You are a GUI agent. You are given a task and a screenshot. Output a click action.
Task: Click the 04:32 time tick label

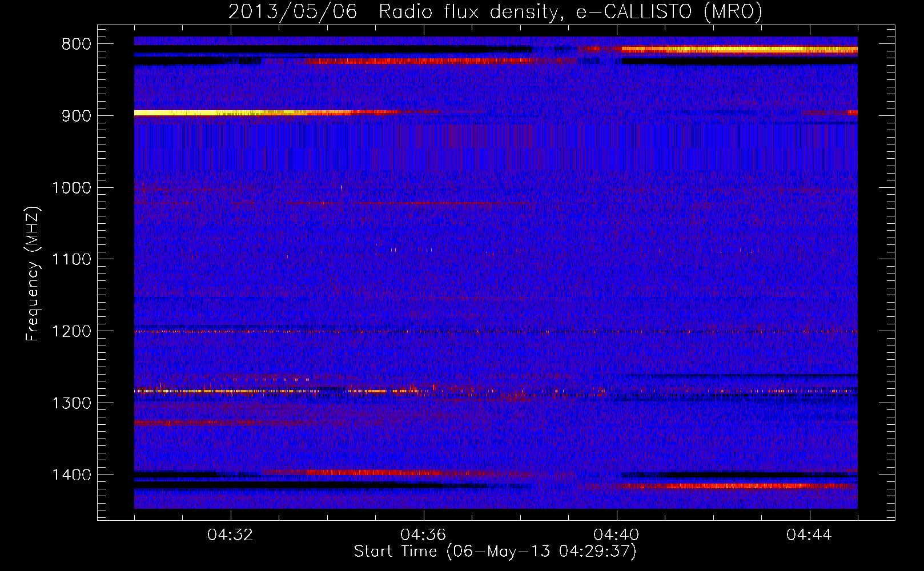[230, 535]
